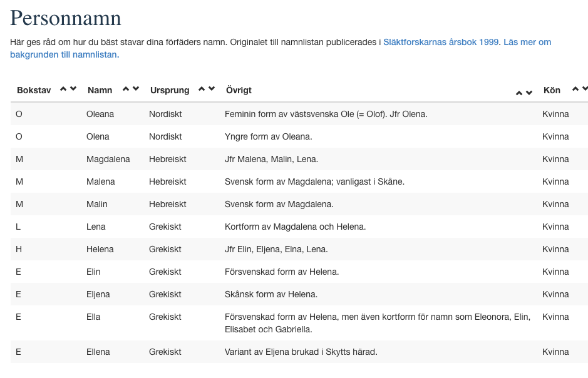Sort Ursprung ascending using up arrow
The height and width of the screenshot is (378, 588).
click(x=202, y=89)
